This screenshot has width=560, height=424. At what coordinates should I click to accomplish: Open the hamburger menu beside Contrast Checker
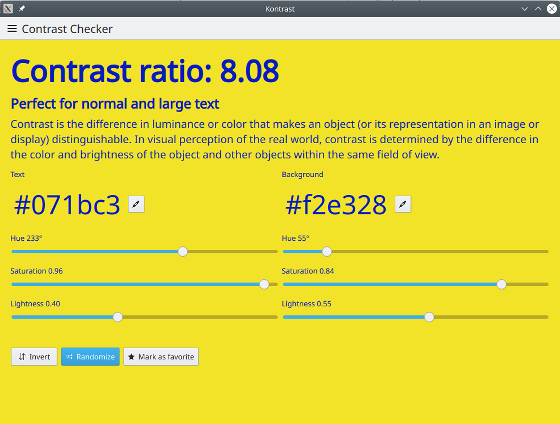pos(12,29)
